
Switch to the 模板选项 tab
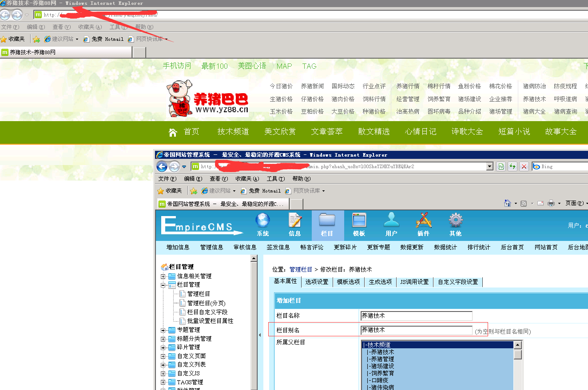[348, 282]
